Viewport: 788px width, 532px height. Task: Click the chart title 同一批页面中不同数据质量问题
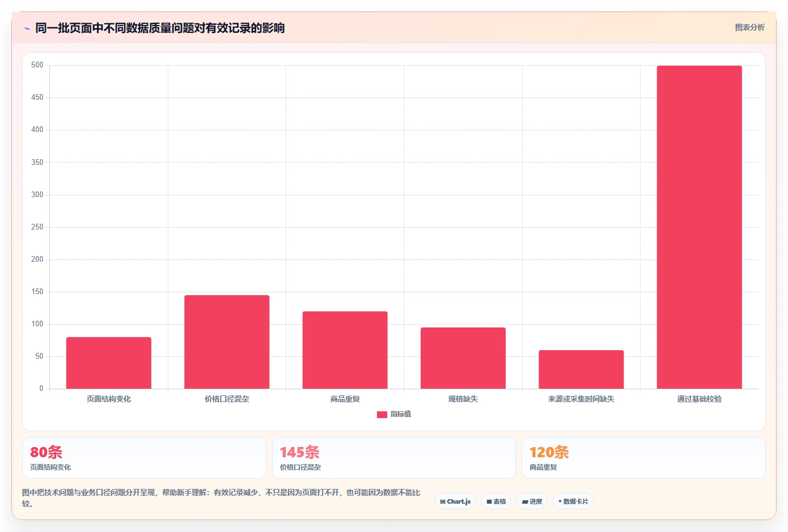(x=160, y=28)
